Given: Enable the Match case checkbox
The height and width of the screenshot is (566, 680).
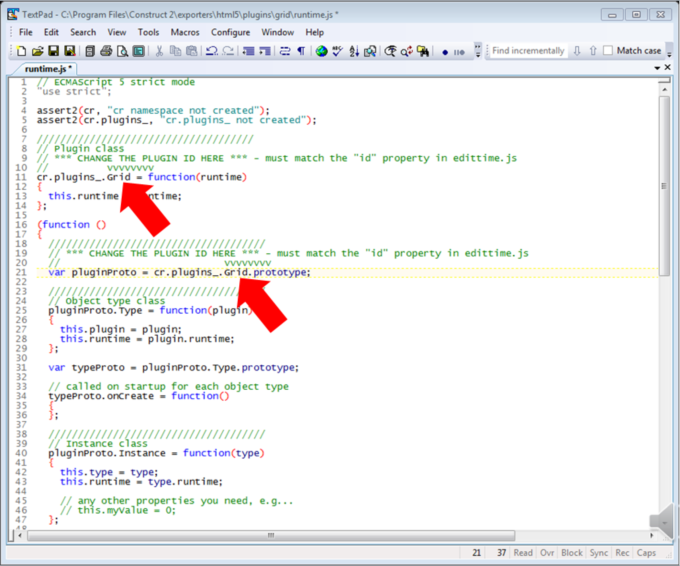Looking at the screenshot, I should pyautogui.click(x=608, y=51).
